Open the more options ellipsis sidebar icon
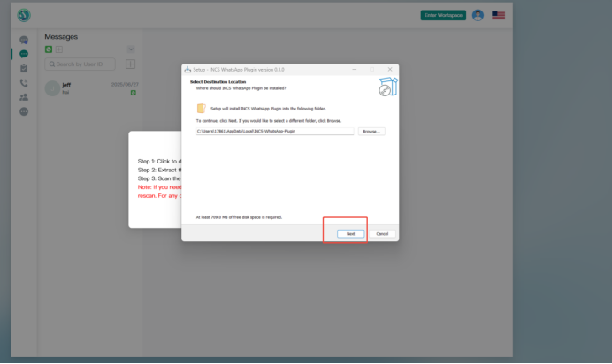The width and height of the screenshot is (612, 364). coord(24,111)
